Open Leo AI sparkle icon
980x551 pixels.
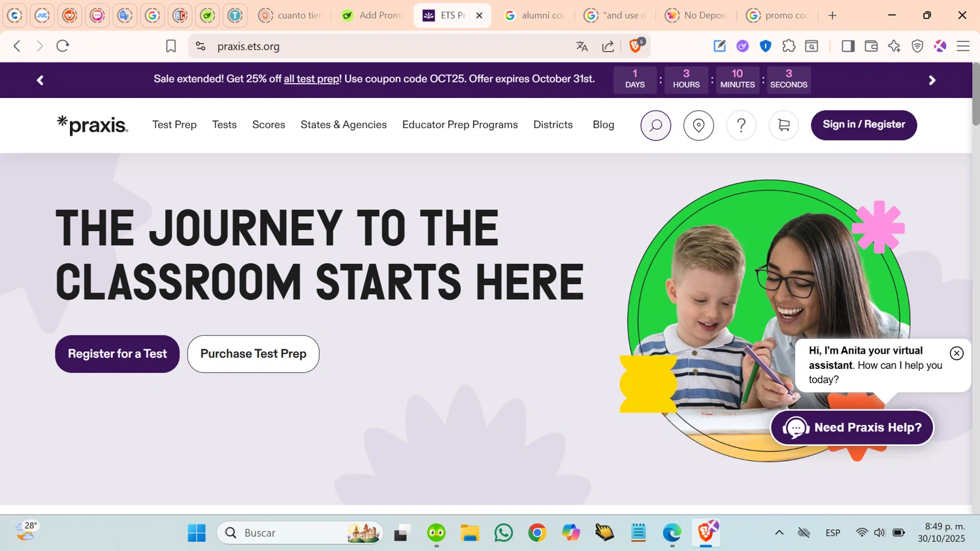894,46
